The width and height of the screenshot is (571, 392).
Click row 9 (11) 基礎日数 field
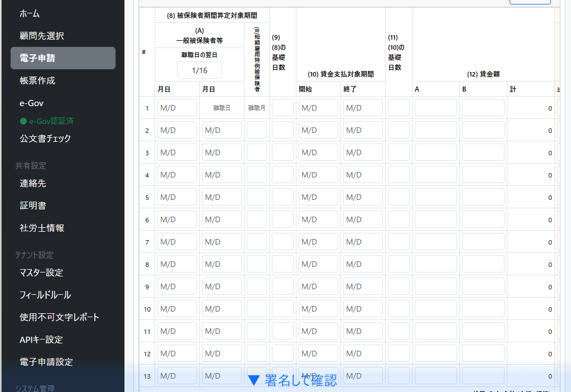point(399,286)
